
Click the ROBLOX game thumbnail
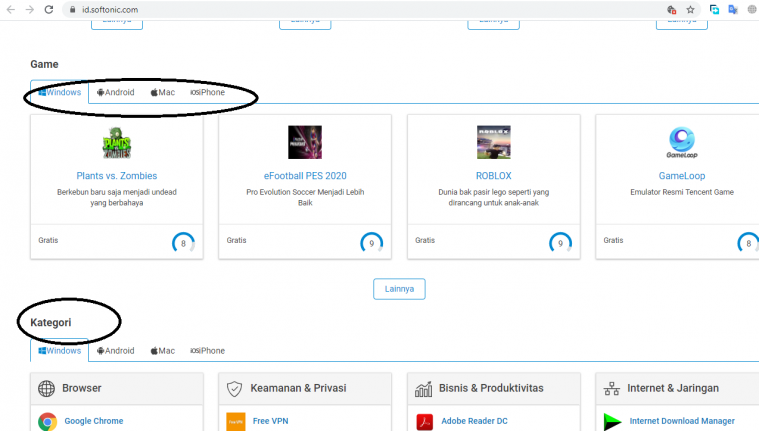click(493, 142)
